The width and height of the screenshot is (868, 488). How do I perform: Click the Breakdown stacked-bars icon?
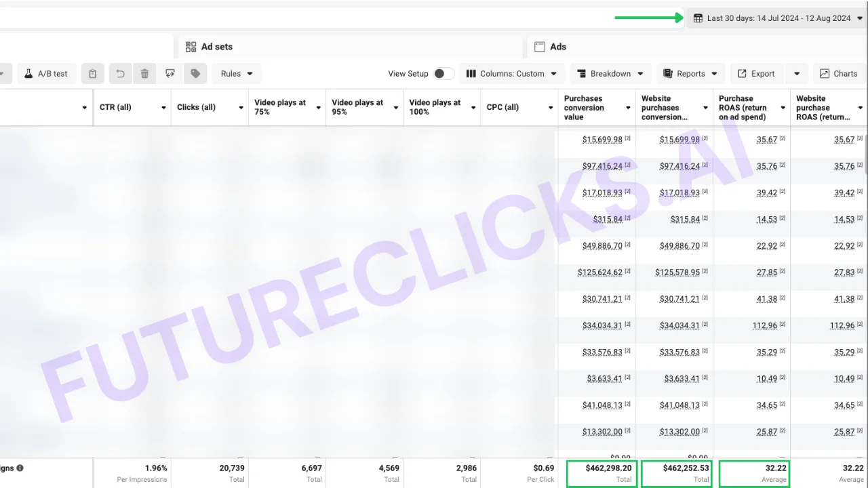click(581, 73)
